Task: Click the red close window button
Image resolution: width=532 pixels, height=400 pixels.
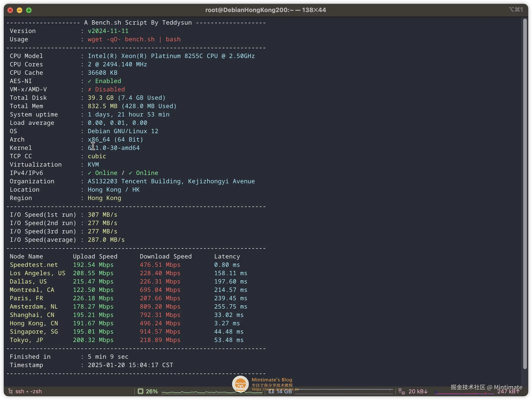Action: tap(10, 10)
